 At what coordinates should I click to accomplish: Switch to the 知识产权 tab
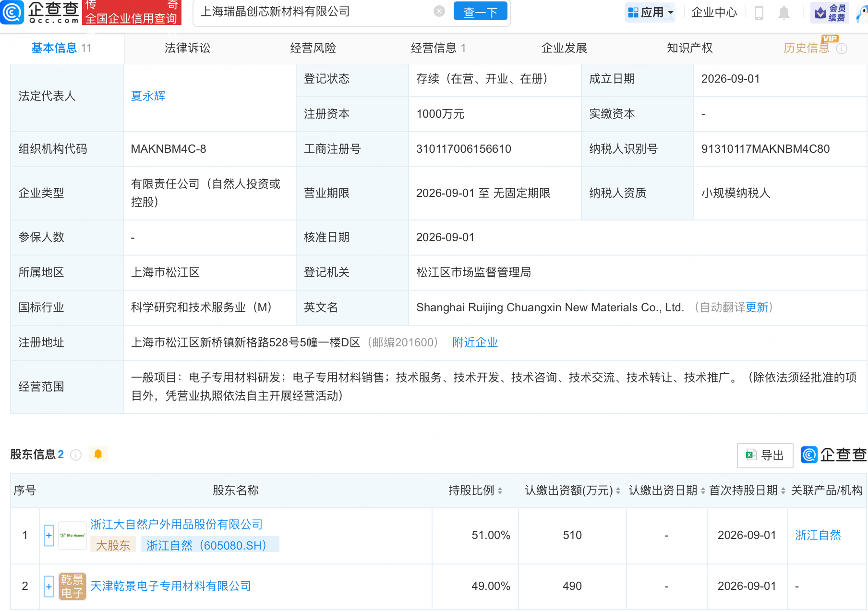[x=689, y=48]
